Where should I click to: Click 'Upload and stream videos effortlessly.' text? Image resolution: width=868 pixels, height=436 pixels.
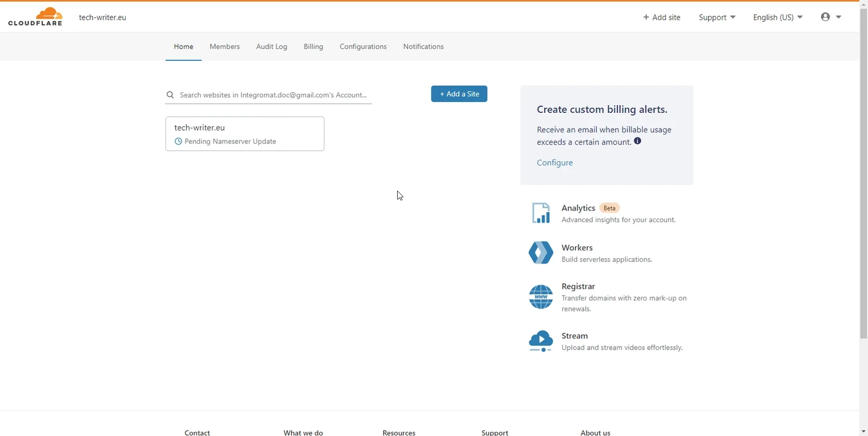pos(622,348)
